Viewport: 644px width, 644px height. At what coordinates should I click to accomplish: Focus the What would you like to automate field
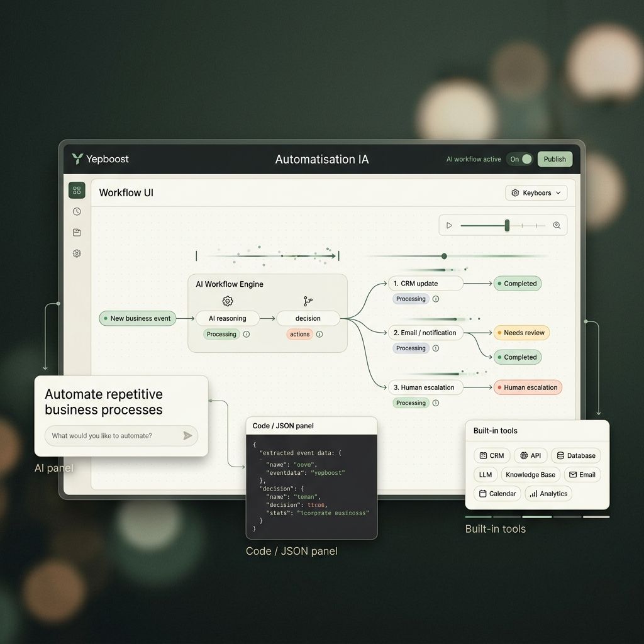tap(121, 436)
